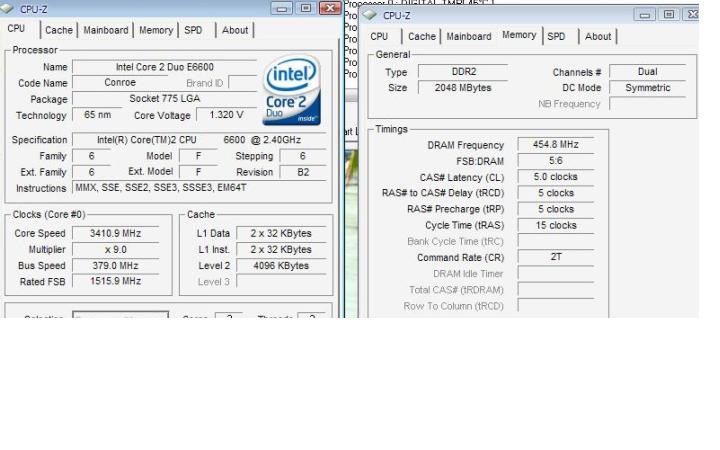Click the Instructions field listing MMX, SSE
The height and width of the screenshot is (450, 720).
click(199, 188)
